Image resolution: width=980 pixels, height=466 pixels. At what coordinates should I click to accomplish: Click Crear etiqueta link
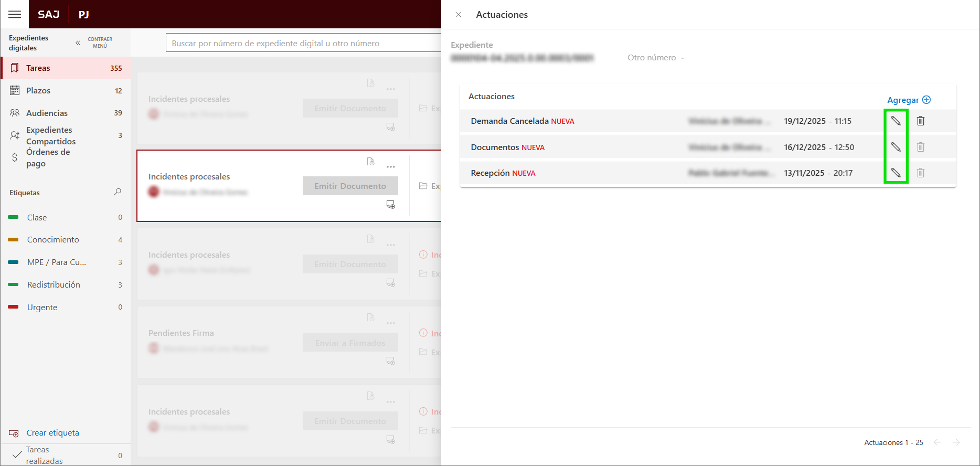[53, 433]
